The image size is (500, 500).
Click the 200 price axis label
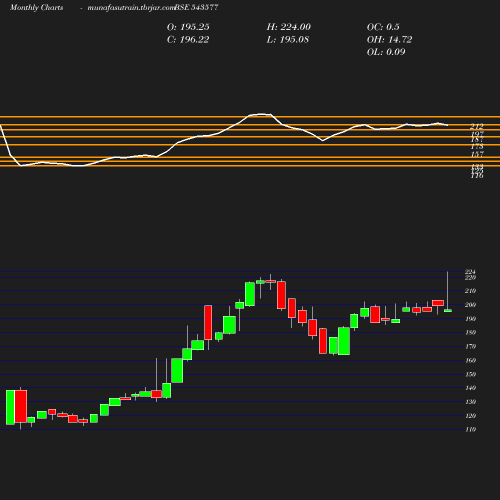click(x=470, y=305)
